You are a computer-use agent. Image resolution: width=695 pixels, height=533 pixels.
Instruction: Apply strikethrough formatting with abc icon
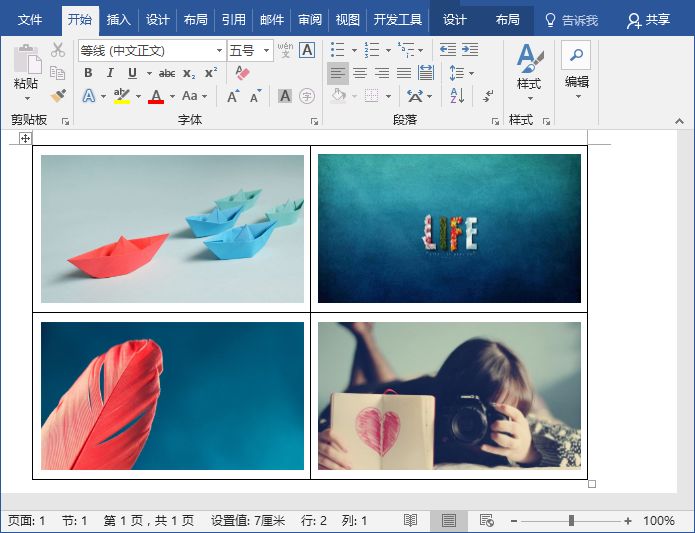167,73
